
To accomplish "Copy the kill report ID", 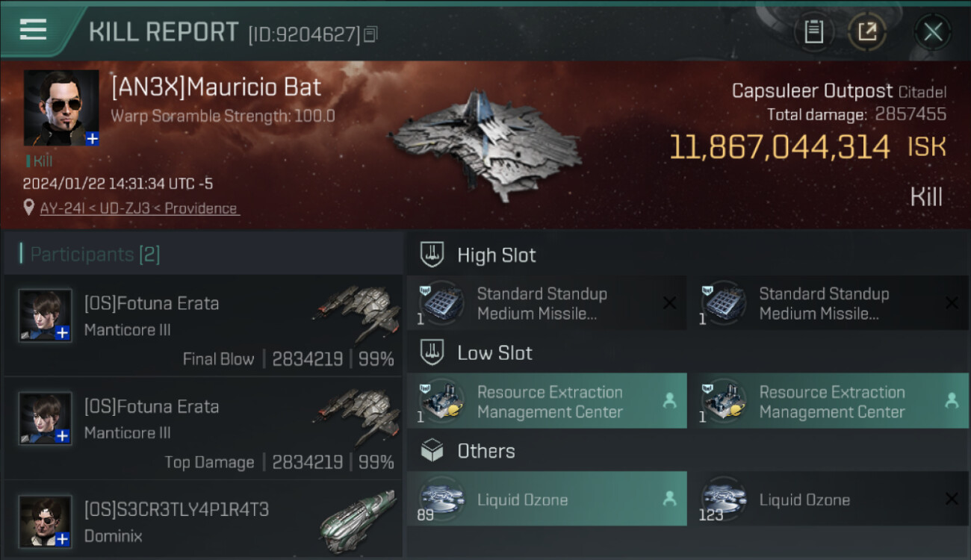I will click(x=370, y=34).
